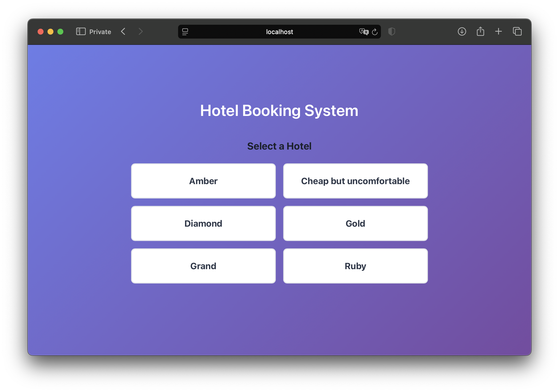Click the Hotel Booking System heading
The height and width of the screenshot is (392, 559).
[x=279, y=110]
